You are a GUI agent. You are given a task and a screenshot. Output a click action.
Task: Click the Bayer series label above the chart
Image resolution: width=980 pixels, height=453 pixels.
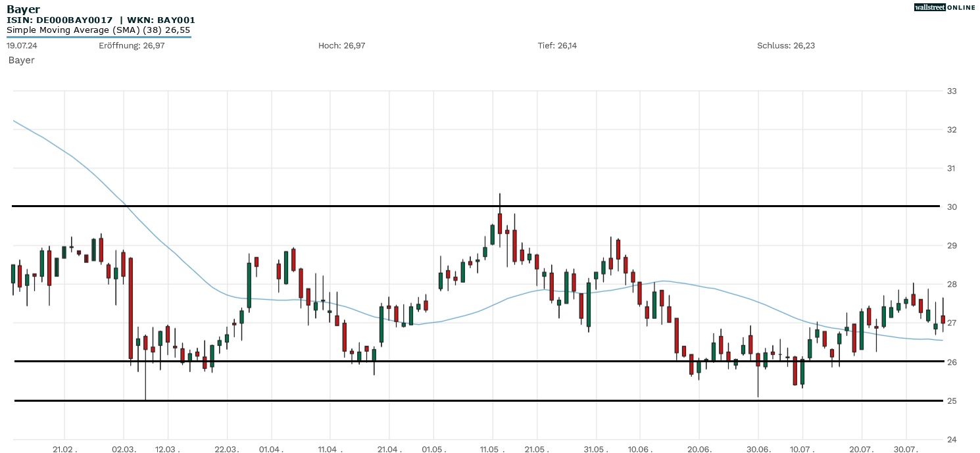pos(21,60)
